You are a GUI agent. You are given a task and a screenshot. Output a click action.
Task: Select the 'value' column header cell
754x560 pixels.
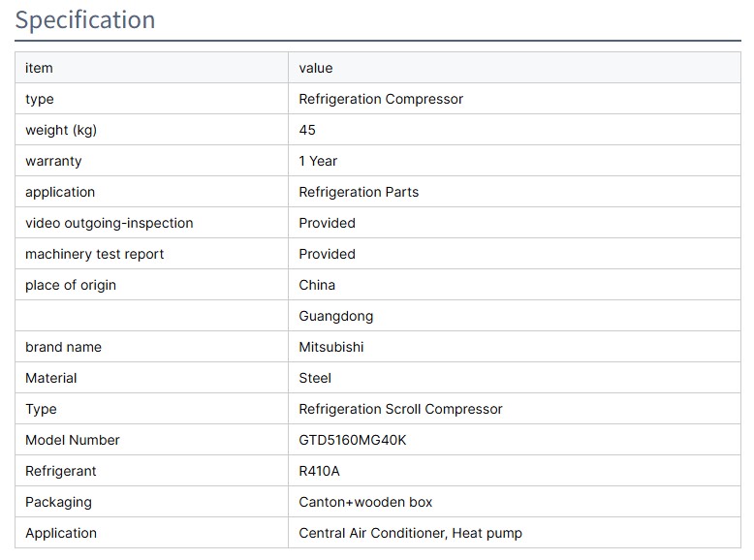316,68
